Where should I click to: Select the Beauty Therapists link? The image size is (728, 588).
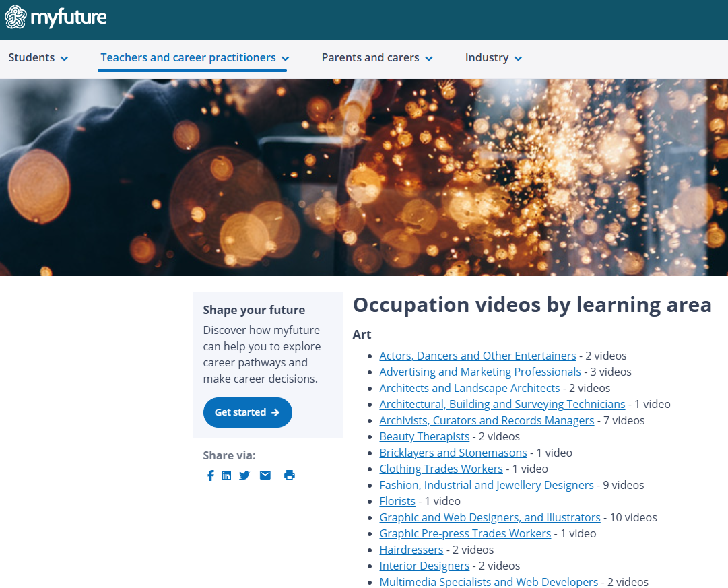pyautogui.click(x=424, y=436)
